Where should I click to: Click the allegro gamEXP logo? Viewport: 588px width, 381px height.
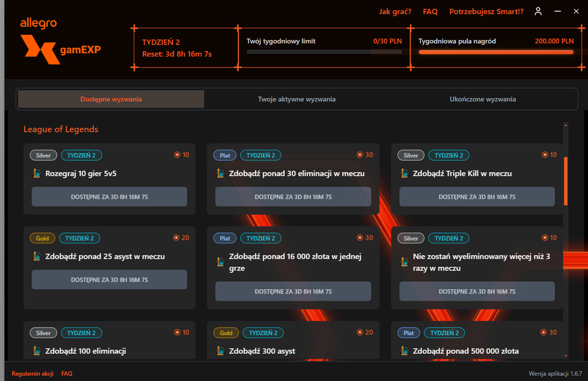61,41
